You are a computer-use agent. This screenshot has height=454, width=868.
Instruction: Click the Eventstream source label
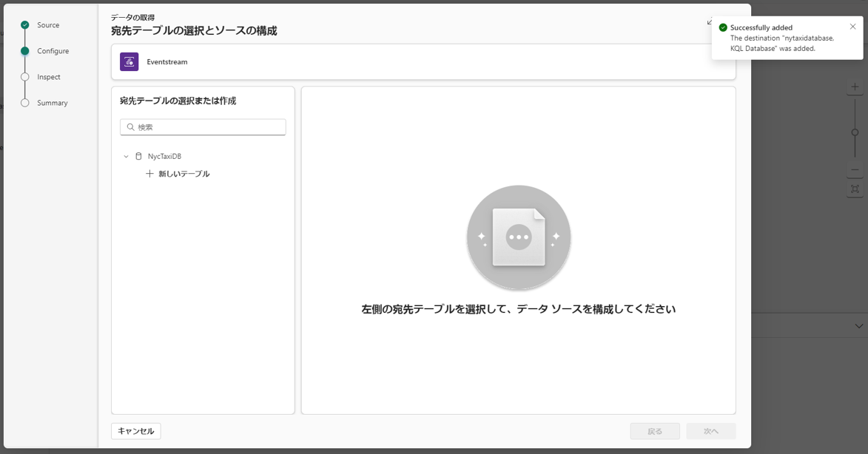pyautogui.click(x=167, y=62)
